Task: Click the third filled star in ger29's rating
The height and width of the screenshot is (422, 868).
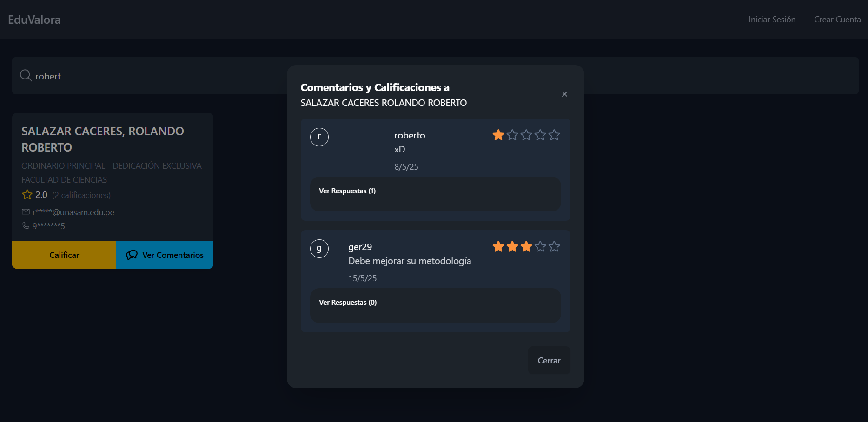Action: click(x=526, y=246)
